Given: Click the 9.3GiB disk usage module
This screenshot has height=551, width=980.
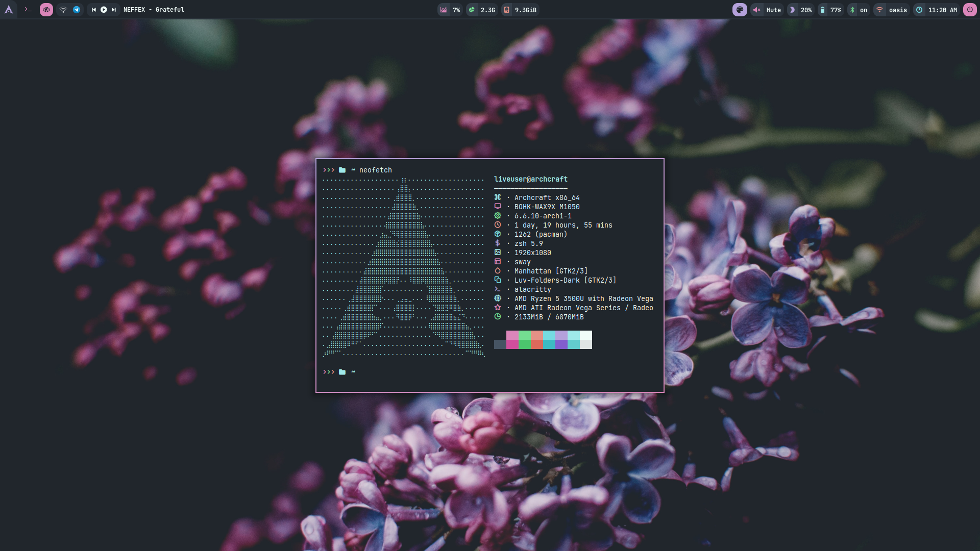Looking at the screenshot, I should click(x=520, y=10).
